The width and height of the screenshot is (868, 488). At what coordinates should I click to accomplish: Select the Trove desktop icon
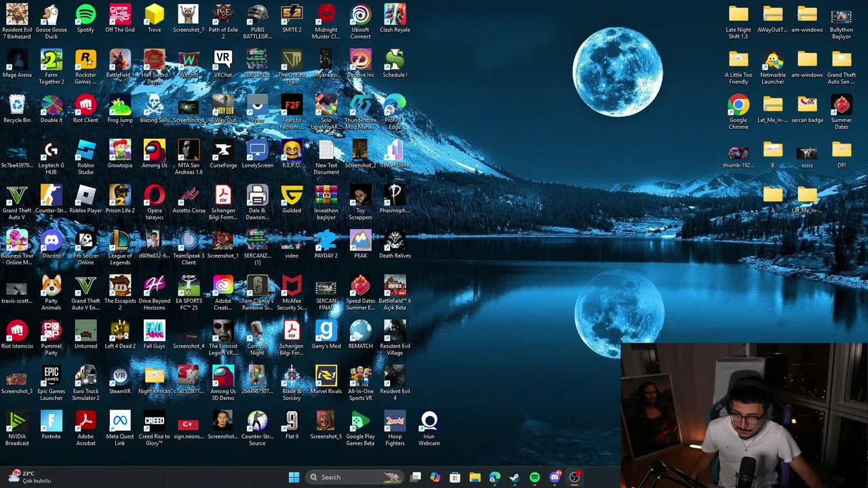pyautogui.click(x=155, y=19)
